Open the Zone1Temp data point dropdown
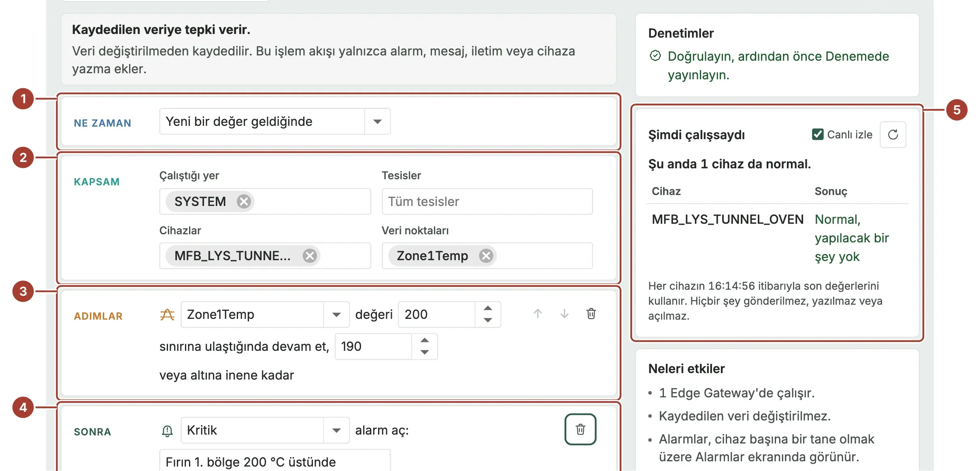Screen dimensions: 980x471 point(336,314)
